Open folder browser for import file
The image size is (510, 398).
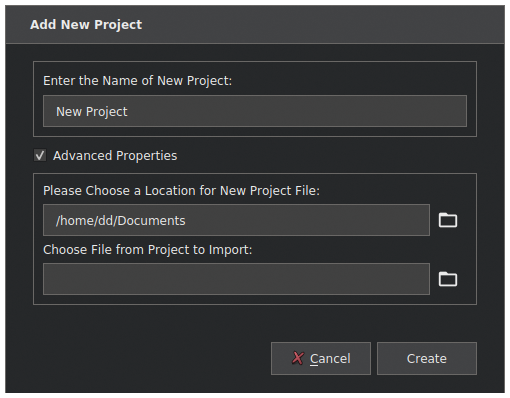448,279
